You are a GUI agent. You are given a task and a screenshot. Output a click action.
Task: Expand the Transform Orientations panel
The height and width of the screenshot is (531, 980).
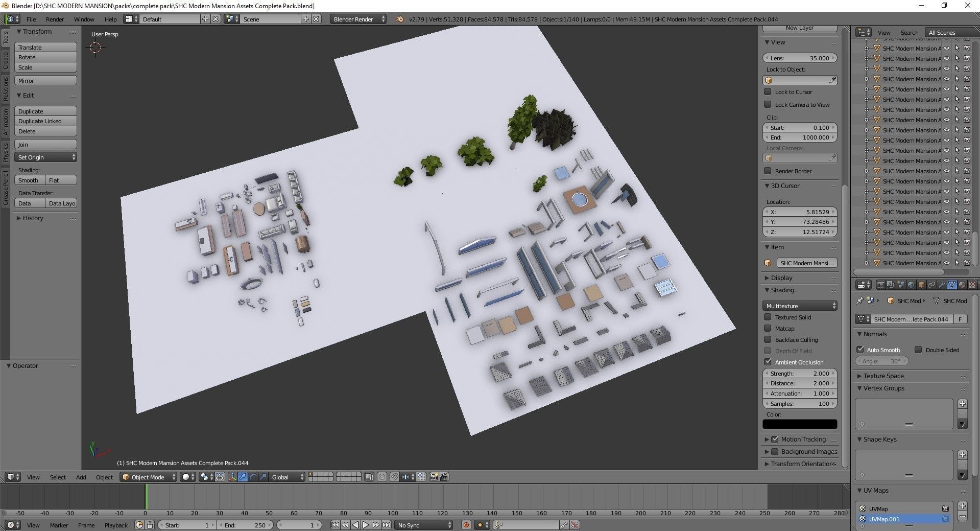pyautogui.click(x=803, y=464)
